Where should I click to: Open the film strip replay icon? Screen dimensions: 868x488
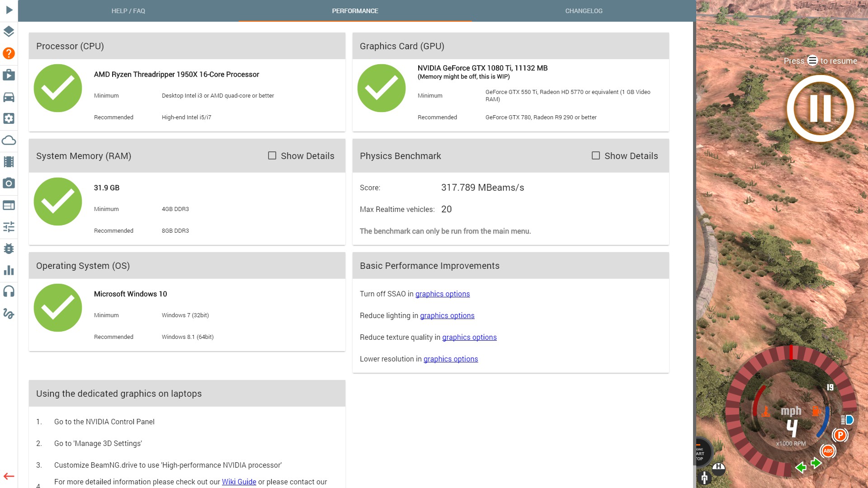click(9, 162)
